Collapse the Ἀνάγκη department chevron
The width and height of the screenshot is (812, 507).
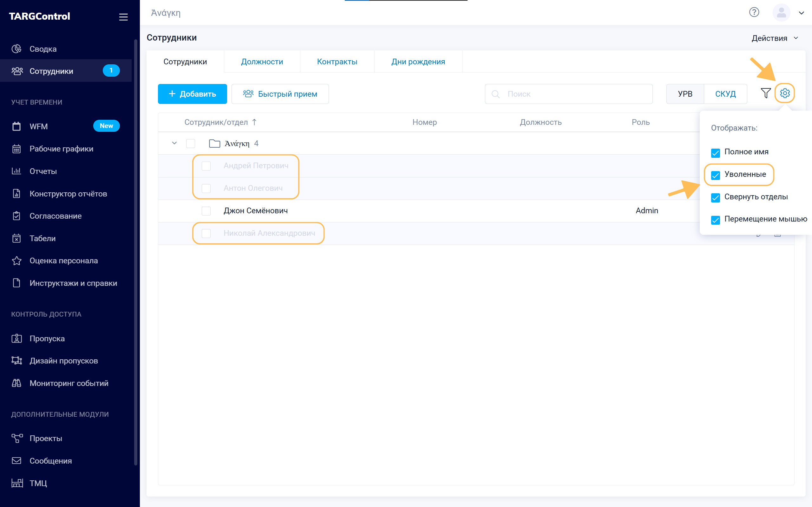tap(174, 143)
